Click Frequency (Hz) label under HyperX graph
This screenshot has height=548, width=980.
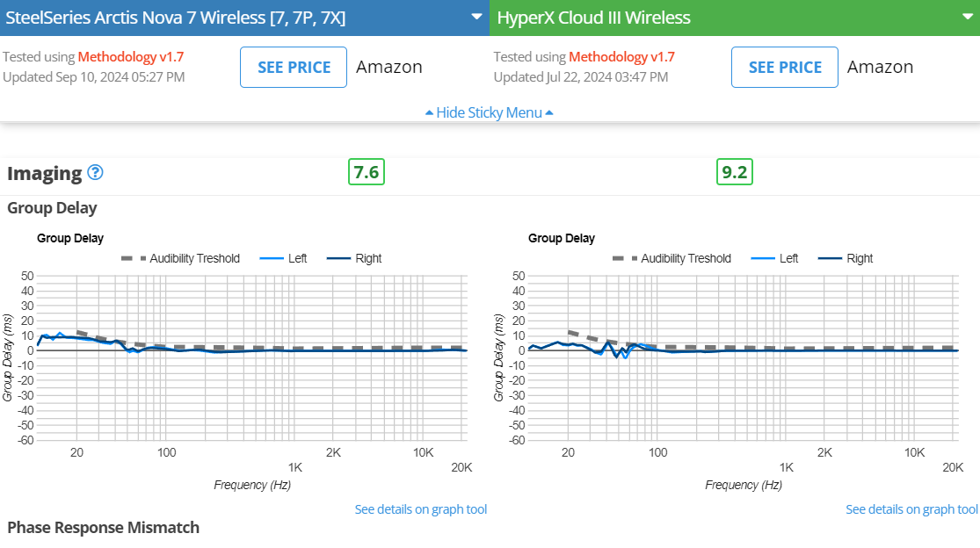pyautogui.click(x=744, y=485)
